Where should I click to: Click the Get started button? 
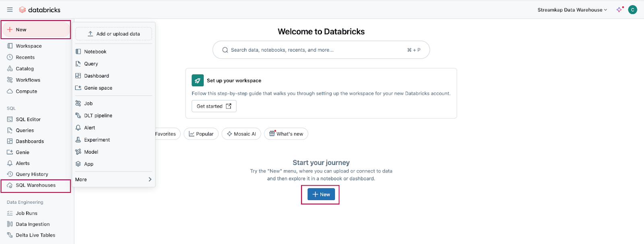[x=214, y=106]
